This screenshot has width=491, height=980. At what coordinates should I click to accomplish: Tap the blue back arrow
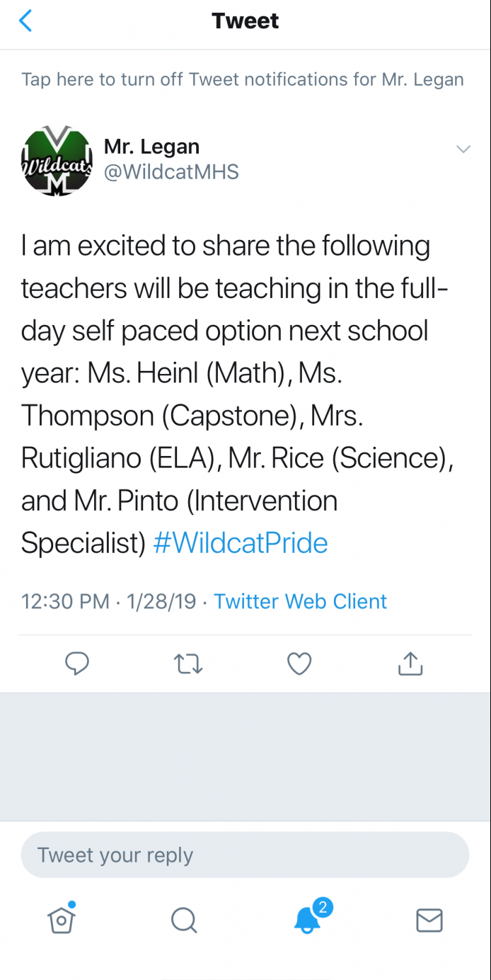25,21
